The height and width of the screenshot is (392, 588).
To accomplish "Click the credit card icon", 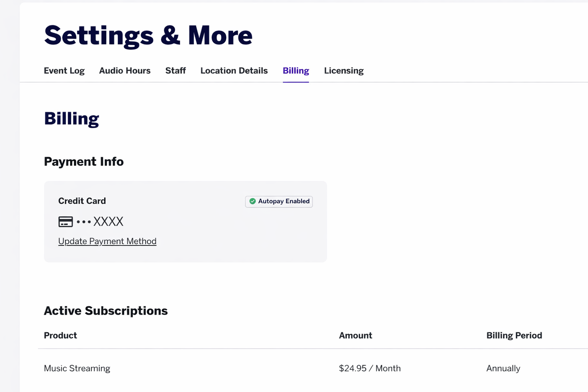I will click(x=65, y=222).
